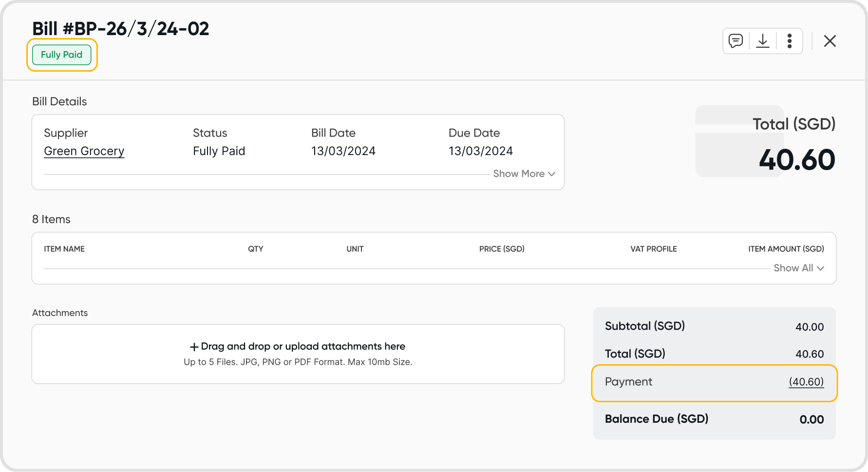The width and height of the screenshot is (868, 472).
Task: Click the PRICE (SGD) column header
Action: [502, 249]
